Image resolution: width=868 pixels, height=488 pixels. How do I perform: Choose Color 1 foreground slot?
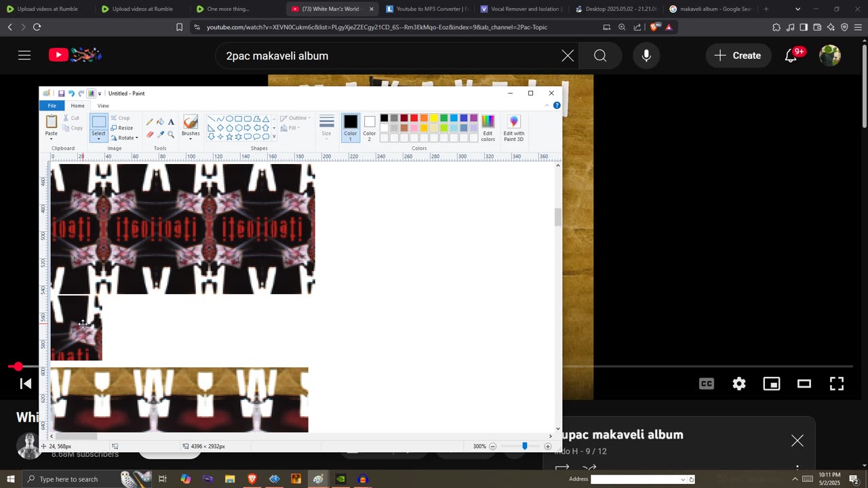point(350,127)
